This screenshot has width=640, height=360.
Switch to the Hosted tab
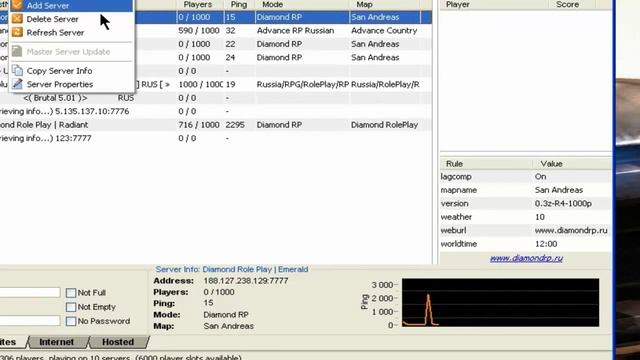click(x=118, y=342)
